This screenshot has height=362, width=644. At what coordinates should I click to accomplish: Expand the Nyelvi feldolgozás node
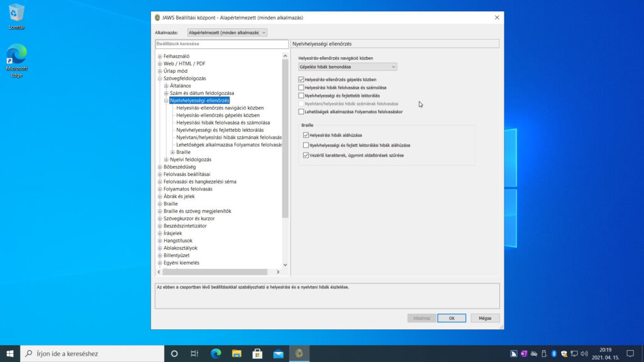point(166,160)
